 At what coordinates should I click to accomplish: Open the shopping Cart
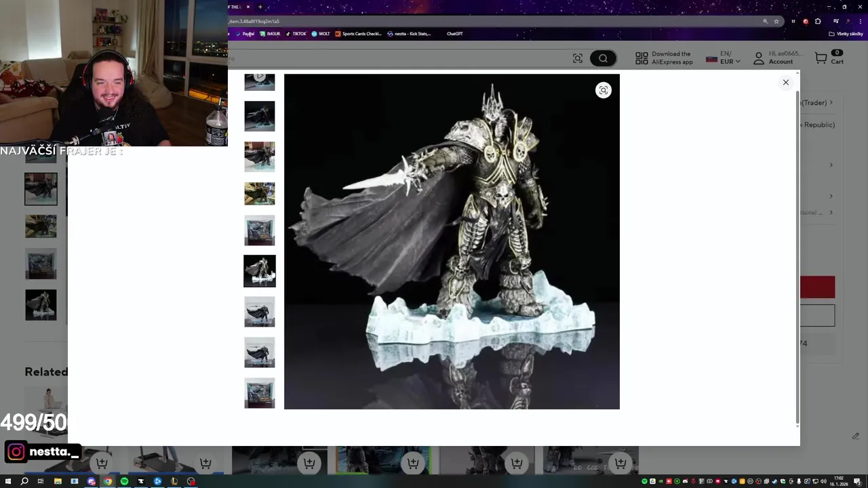click(829, 58)
